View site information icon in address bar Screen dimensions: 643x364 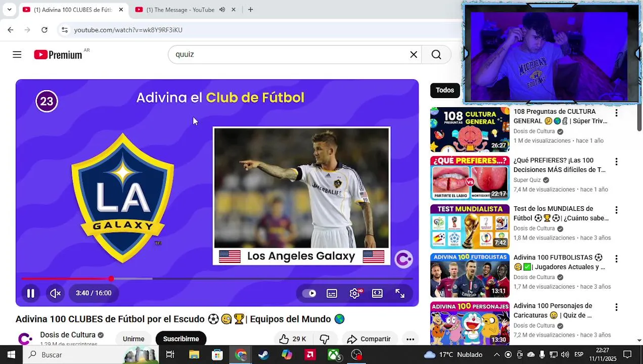click(x=64, y=30)
